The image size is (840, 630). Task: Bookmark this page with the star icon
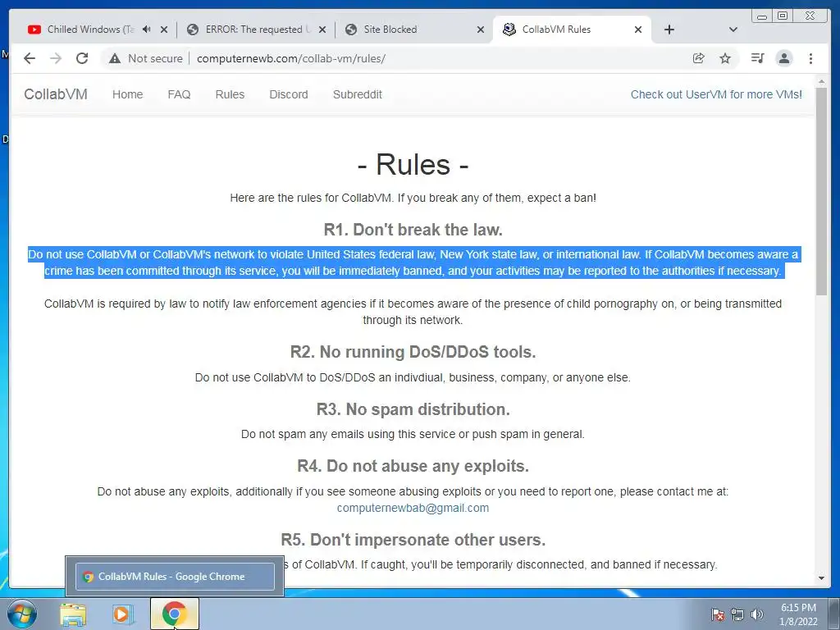[725, 58]
